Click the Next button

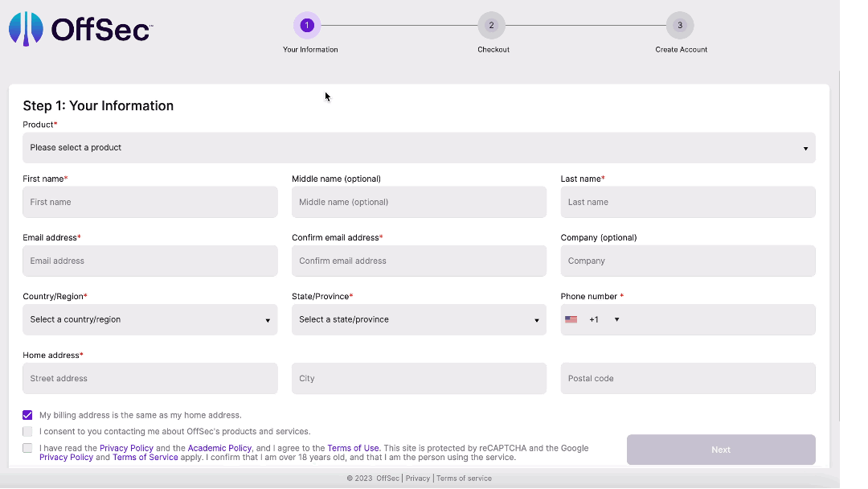tap(720, 450)
